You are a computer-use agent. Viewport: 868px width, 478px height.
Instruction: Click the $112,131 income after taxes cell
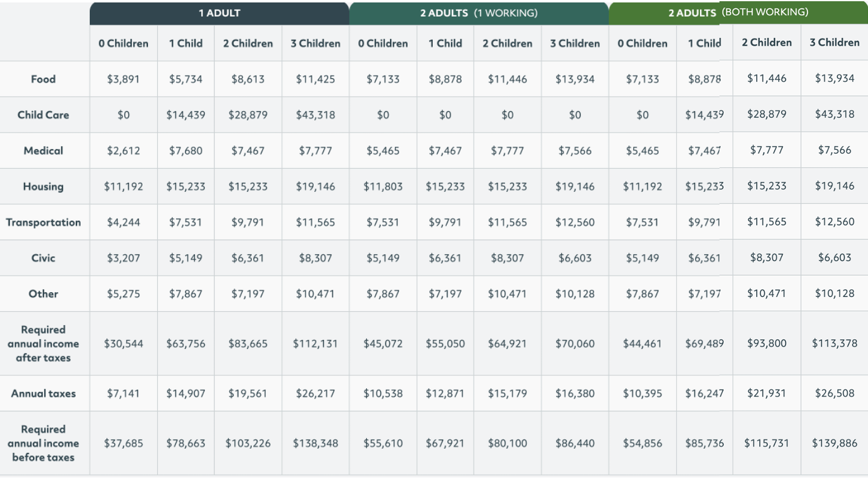(315, 344)
